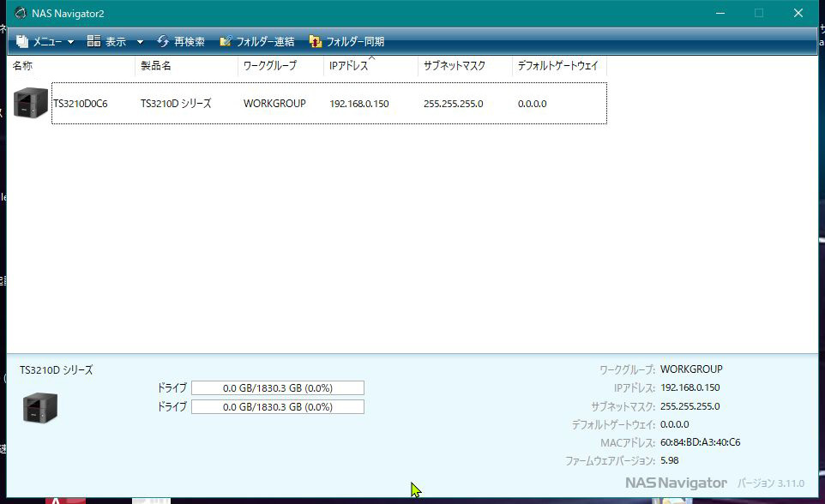825x504 pixels.
Task: Click the 再検索 toolbar label
Action: 190,41
